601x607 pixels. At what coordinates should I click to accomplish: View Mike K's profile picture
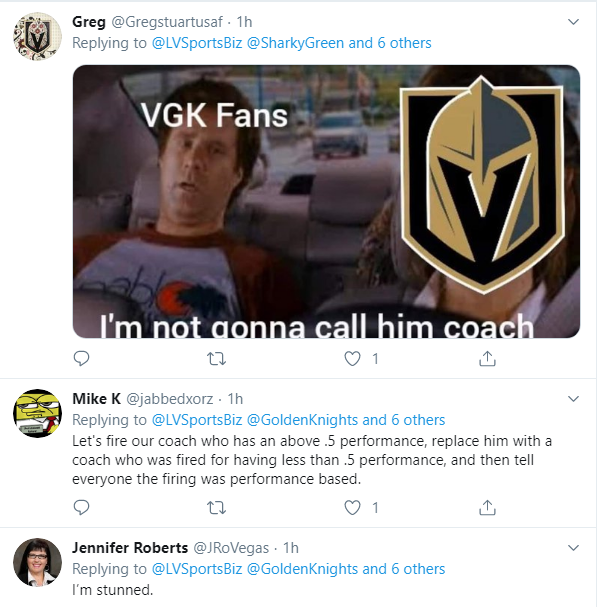pos(37,413)
